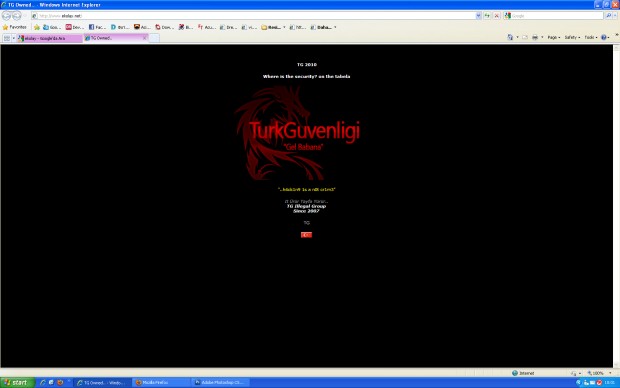Click the search magnifier button

[609, 16]
